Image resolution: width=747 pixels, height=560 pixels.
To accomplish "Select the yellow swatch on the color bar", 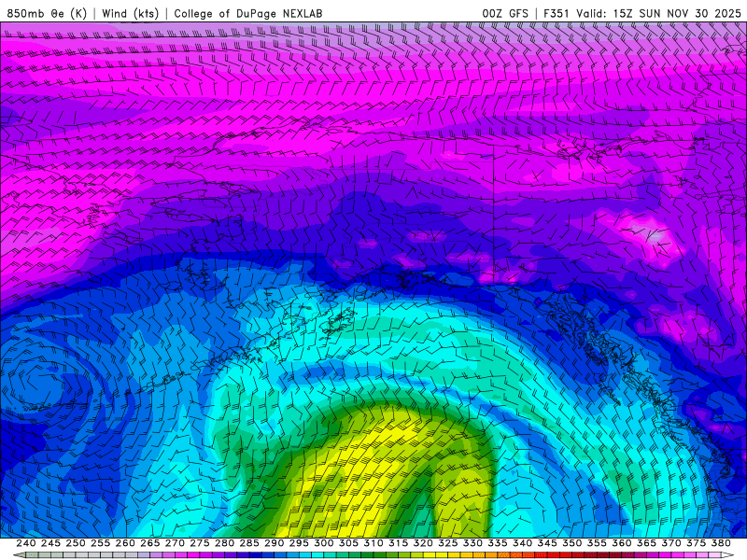I will [429, 554].
